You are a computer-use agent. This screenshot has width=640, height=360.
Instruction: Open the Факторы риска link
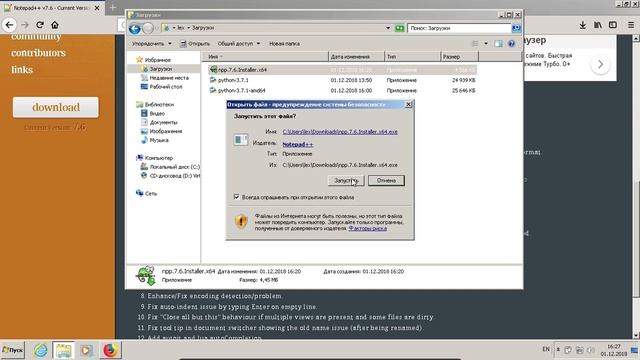pos(367,228)
